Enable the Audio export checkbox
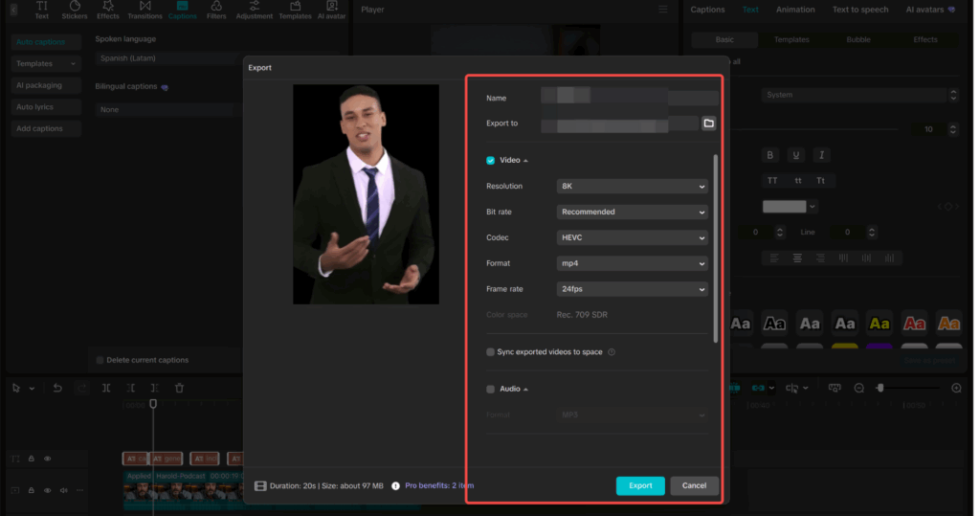Screen dimensions: 980x516 click(x=491, y=389)
